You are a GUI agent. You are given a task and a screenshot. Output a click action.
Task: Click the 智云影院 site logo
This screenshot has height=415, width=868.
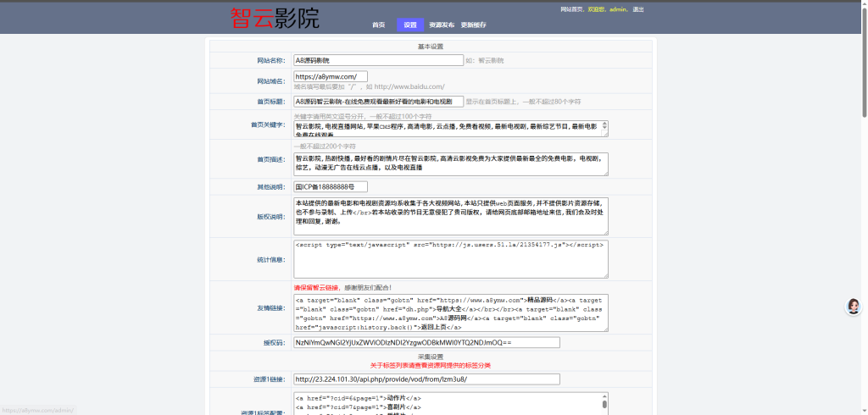point(275,19)
